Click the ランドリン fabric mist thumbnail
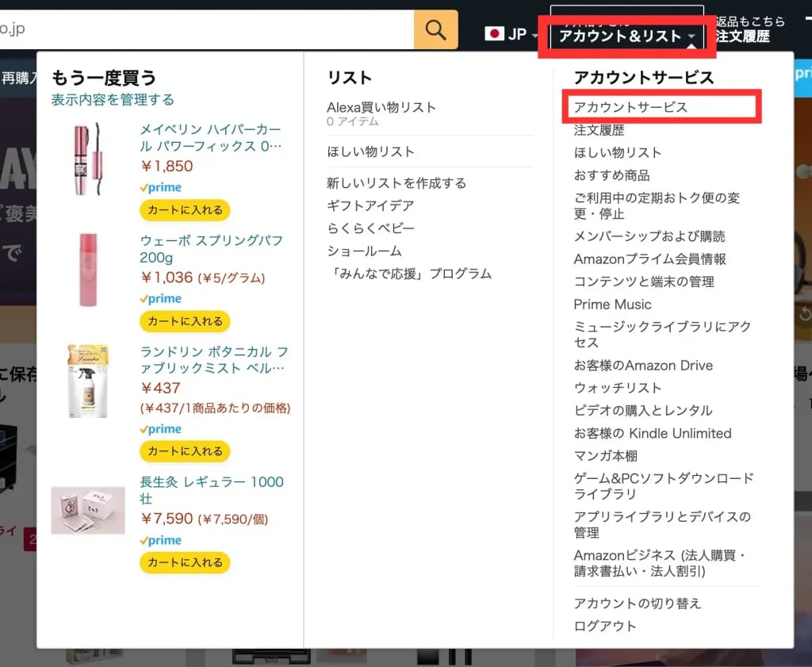The width and height of the screenshot is (812, 667). tap(87, 381)
